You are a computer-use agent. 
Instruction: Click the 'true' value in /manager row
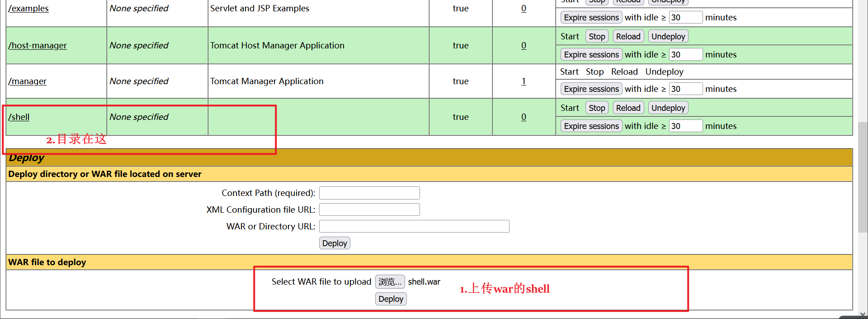[461, 81]
